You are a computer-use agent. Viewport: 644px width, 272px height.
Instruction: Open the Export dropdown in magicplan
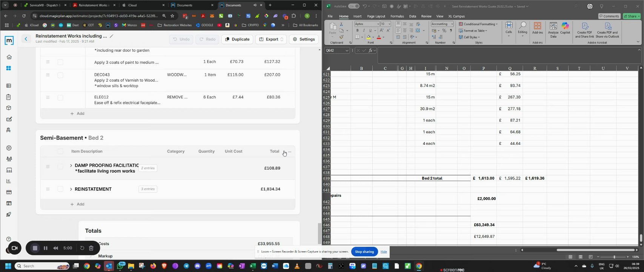pos(271,39)
